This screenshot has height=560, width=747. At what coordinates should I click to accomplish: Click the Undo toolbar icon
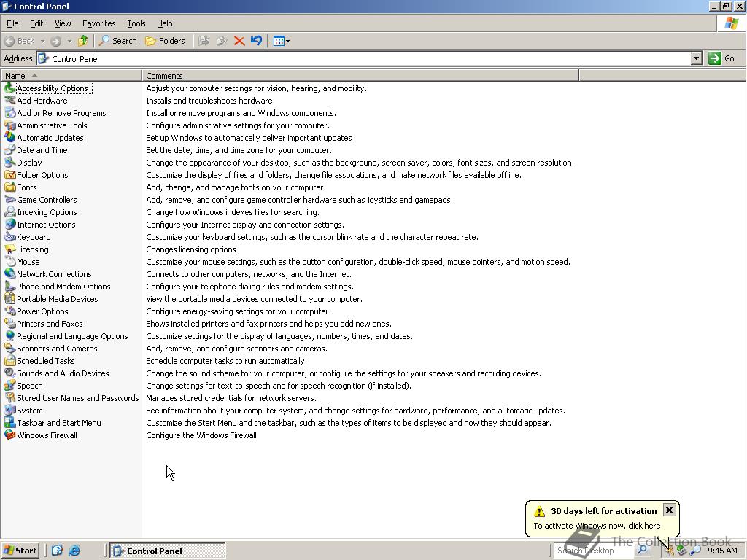pos(256,41)
